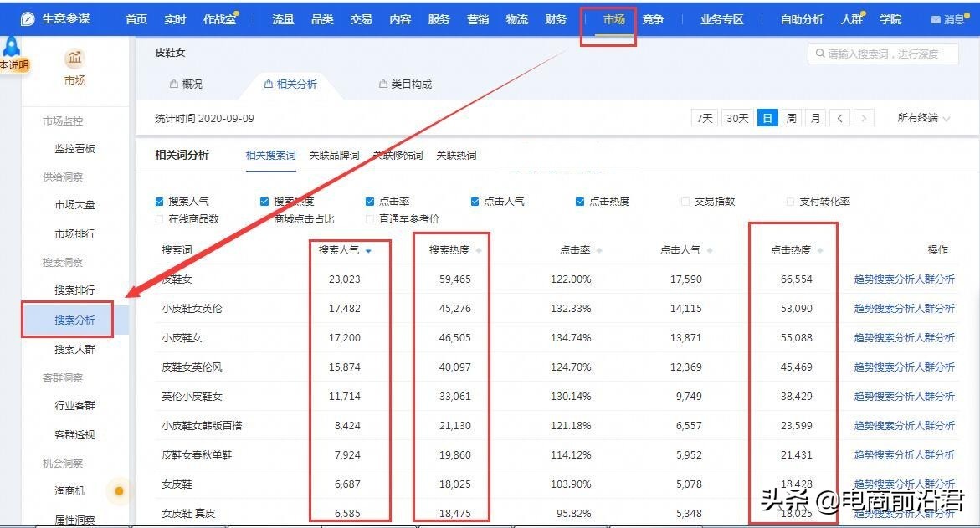
Task: Click the search input field top right
Action: pyautogui.click(x=883, y=54)
